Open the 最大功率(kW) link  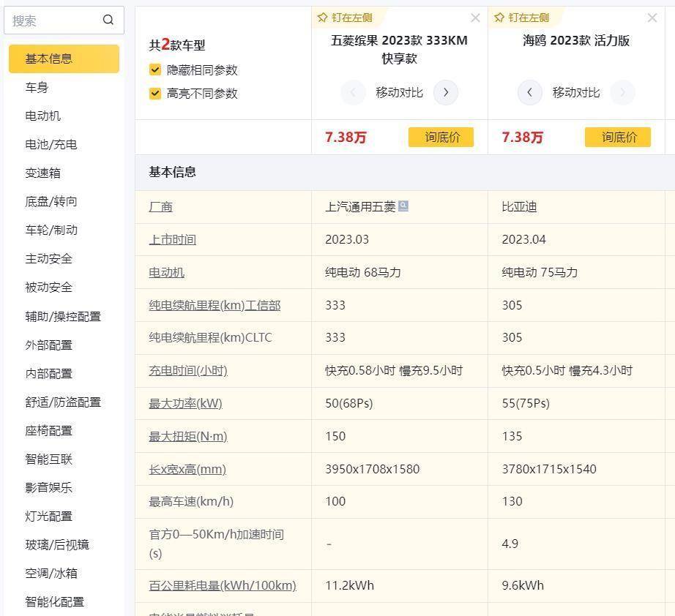[185, 404]
